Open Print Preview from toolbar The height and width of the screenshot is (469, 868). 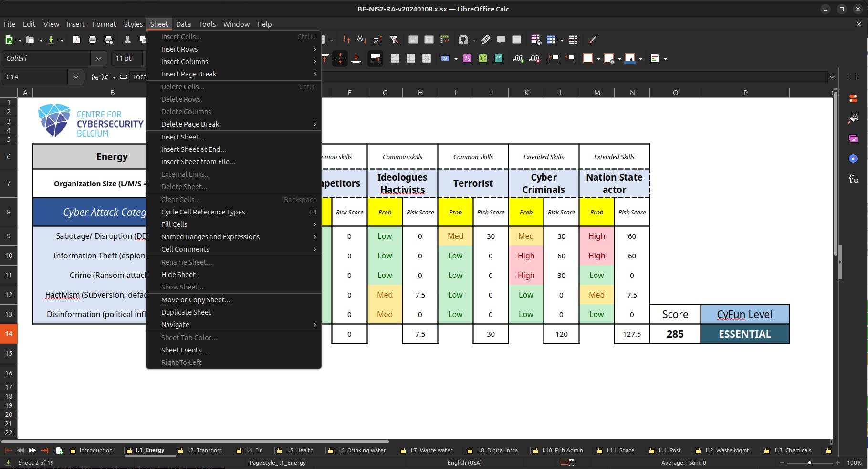point(109,40)
